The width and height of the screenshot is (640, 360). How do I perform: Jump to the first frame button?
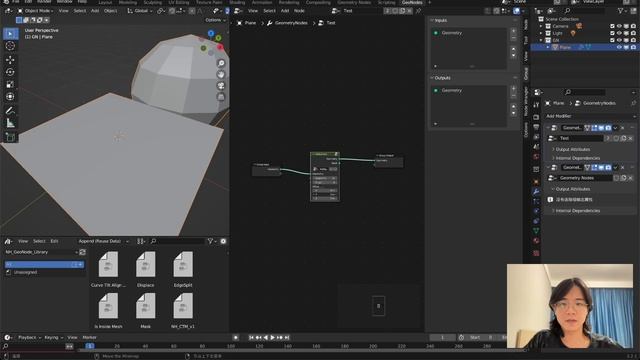click(251, 338)
